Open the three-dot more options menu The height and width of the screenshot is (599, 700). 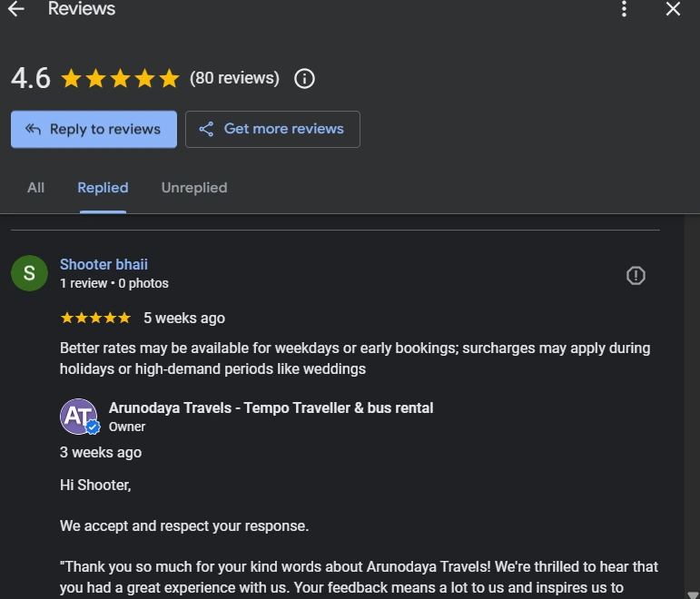[624, 10]
